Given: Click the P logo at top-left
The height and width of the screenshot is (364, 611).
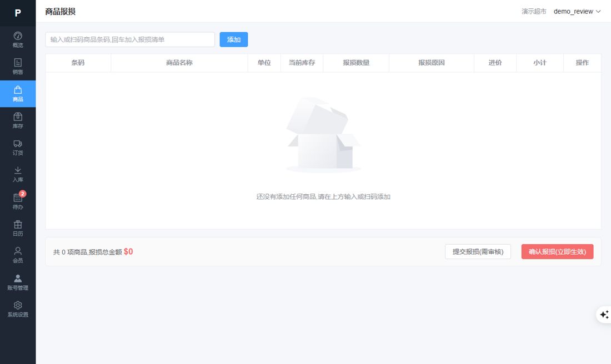Looking at the screenshot, I should click(x=18, y=13).
